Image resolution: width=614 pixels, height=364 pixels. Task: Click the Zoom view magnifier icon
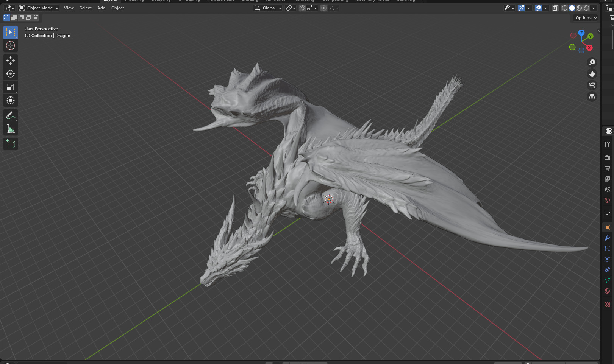(592, 62)
